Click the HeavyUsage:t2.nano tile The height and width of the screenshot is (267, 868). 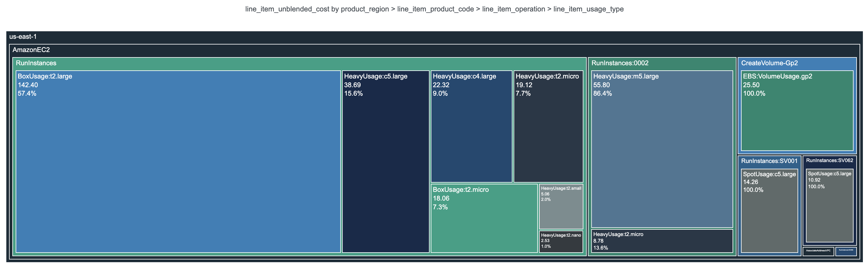coord(561,241)
